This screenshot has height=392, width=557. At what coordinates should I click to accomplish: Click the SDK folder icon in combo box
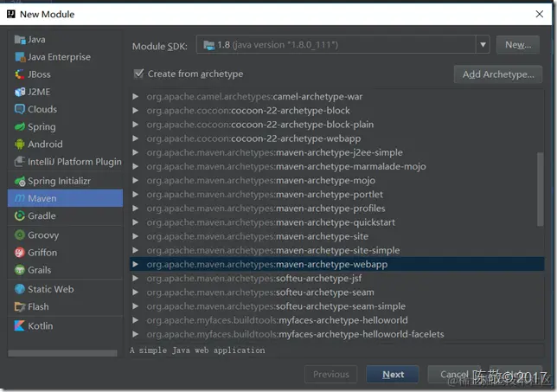click(209, 45)
